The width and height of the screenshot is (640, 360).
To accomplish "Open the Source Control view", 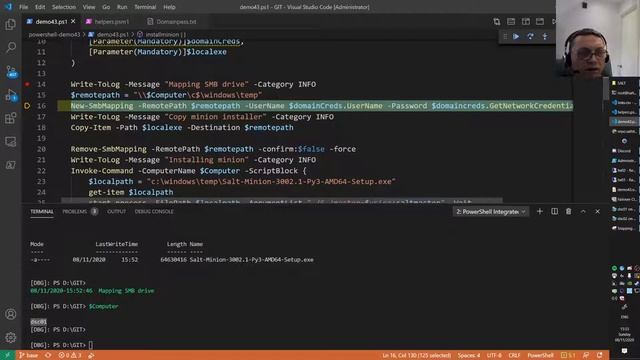I will (x=11, y=71).
